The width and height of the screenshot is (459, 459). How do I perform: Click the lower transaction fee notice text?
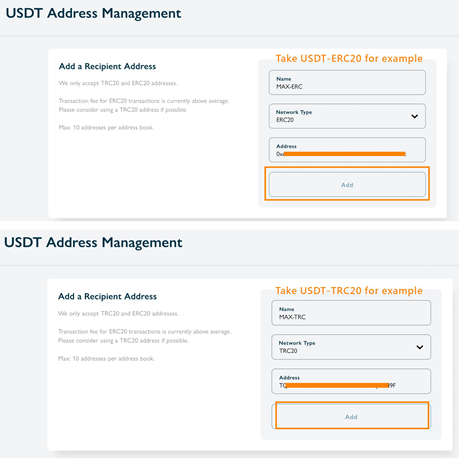tap(144, 336)
